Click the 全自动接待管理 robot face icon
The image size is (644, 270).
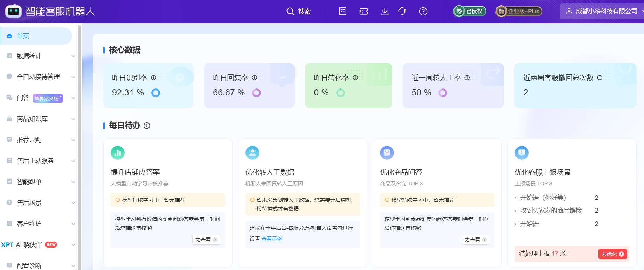[9, 77]
